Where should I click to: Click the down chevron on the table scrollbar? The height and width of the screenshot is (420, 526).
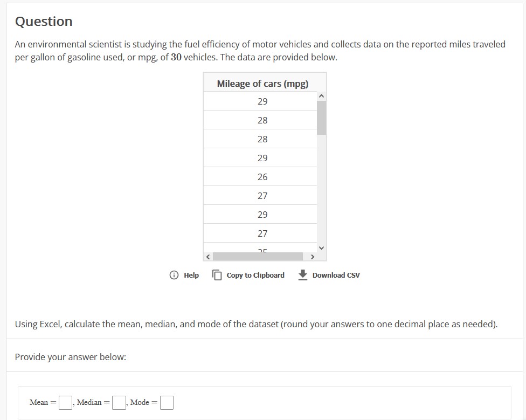tap(321, 248)
